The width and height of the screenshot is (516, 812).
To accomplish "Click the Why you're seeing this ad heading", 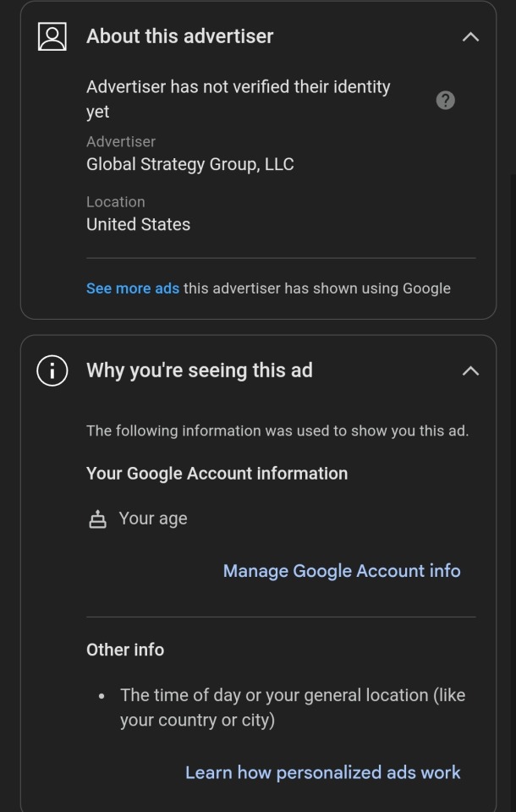I will click(200, 370).
